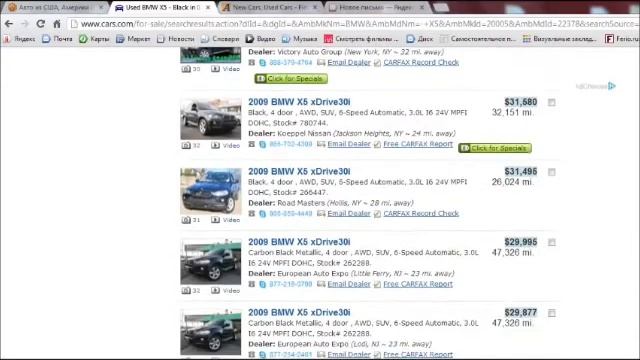The width and height of the screenshot is (640, 360).
Task: Go back with browser Back arrow
Action: coord(9,24)
